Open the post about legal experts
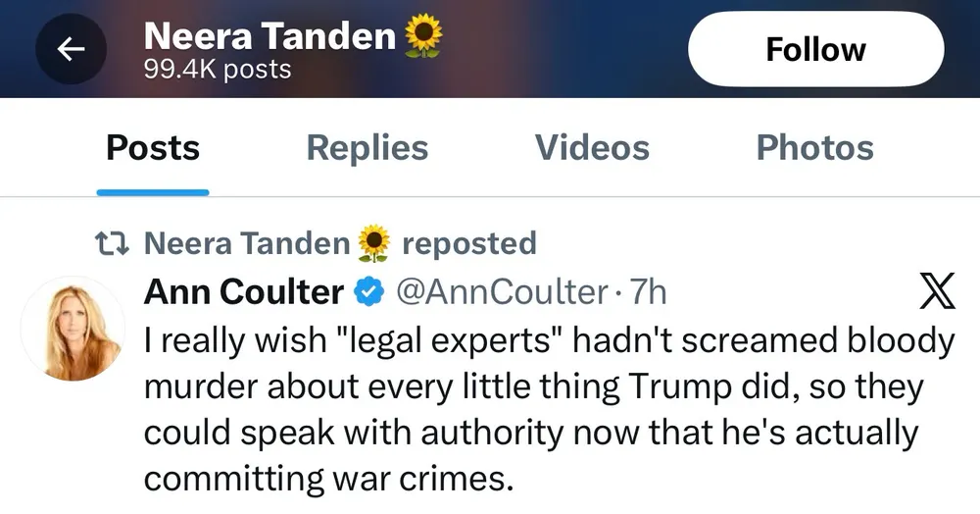The height and width of the screenshot is (514, 980). coord(549,409)
